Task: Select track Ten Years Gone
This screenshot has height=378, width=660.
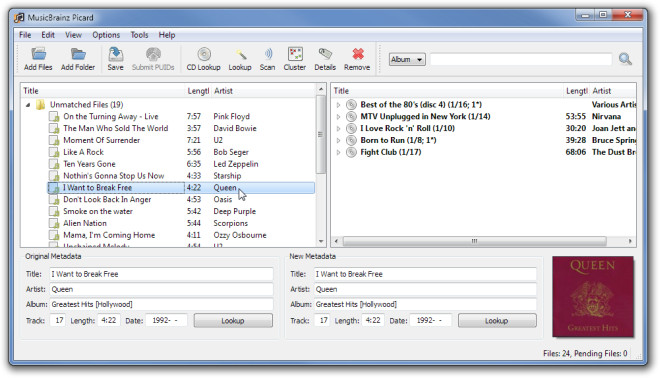Action: tap(89, 164)
